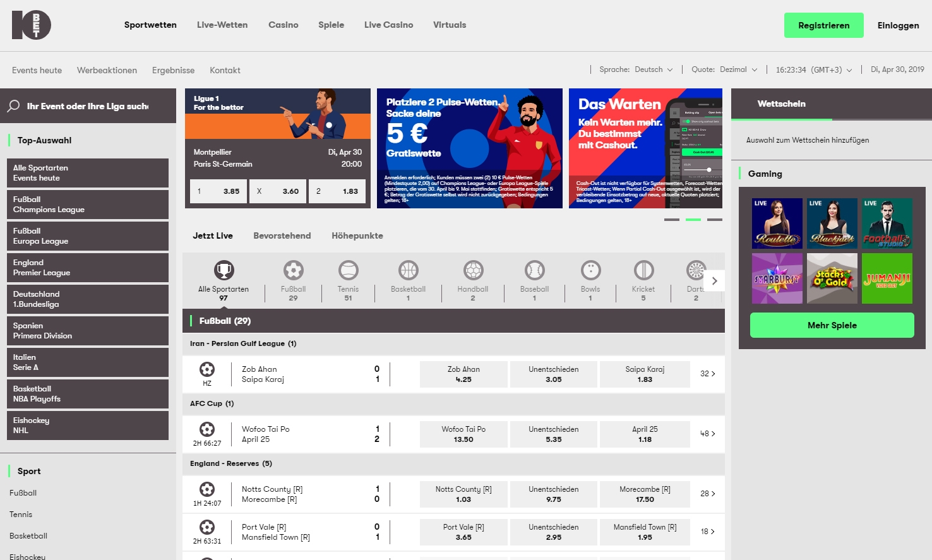Click the banner carousel's third dot

click(x=715, y=220)
